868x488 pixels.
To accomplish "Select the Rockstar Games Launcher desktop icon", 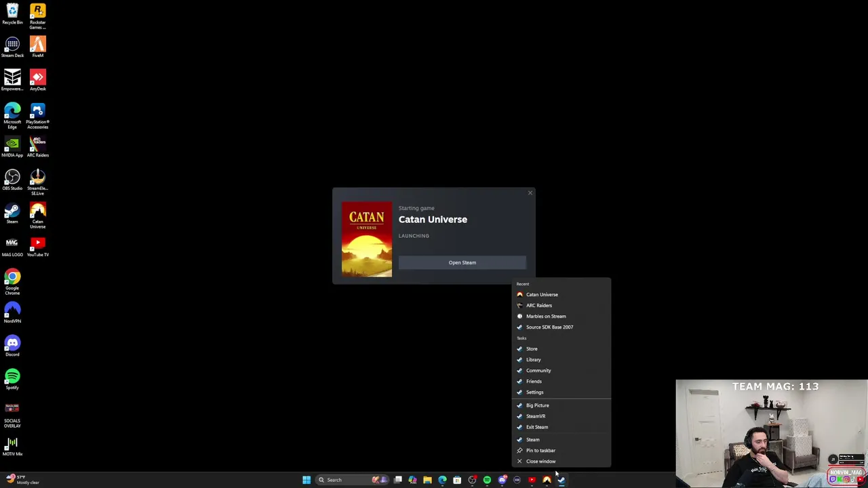I will pyautogui.click(x=37, y=16).
